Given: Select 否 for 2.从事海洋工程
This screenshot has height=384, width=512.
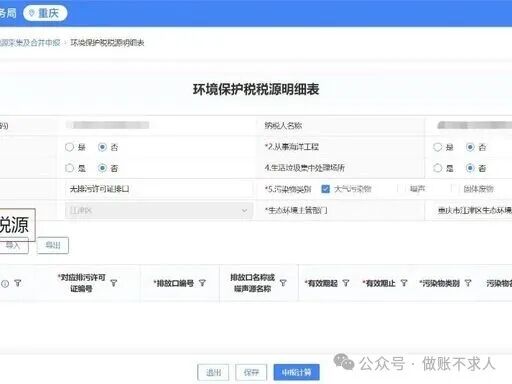Looking at the screenshot, I should pyautogui.click(x=470, y=147).
